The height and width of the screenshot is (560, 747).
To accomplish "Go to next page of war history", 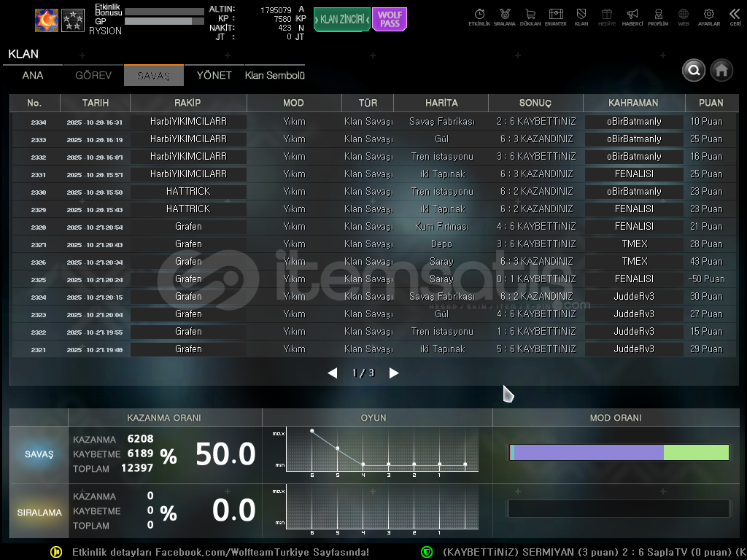I will 394,373.
